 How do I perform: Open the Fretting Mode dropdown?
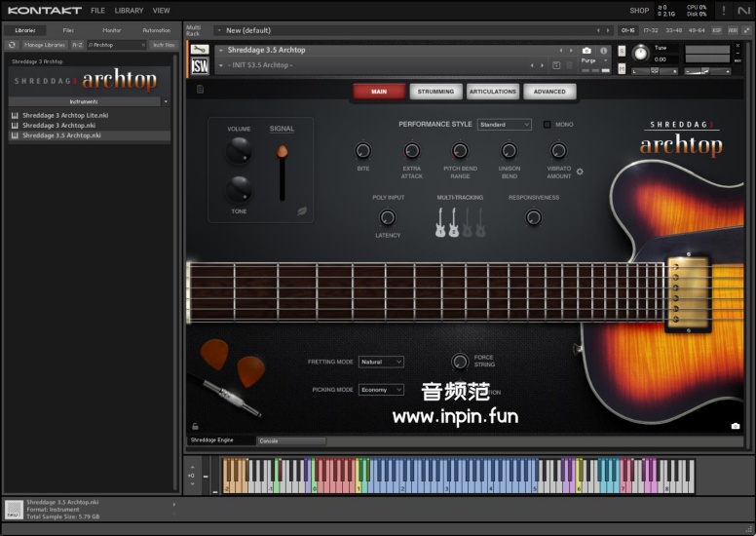click(381, 362)
